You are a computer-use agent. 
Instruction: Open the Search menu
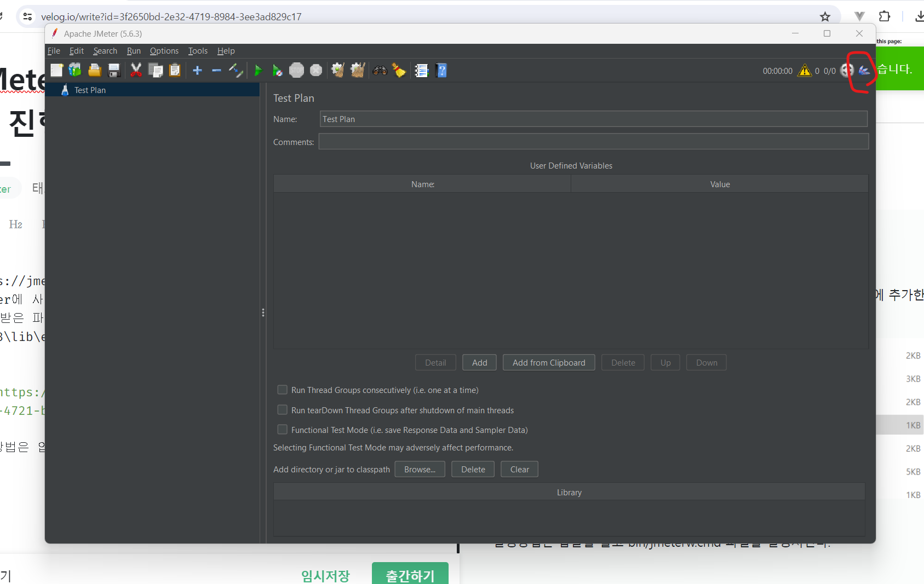tap(105, 51)
